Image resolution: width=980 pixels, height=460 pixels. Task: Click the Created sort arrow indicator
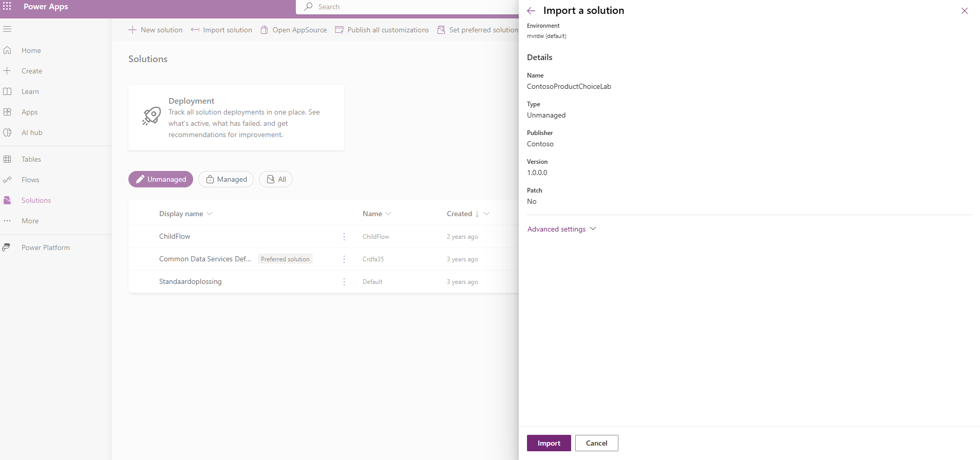[477, 214]
